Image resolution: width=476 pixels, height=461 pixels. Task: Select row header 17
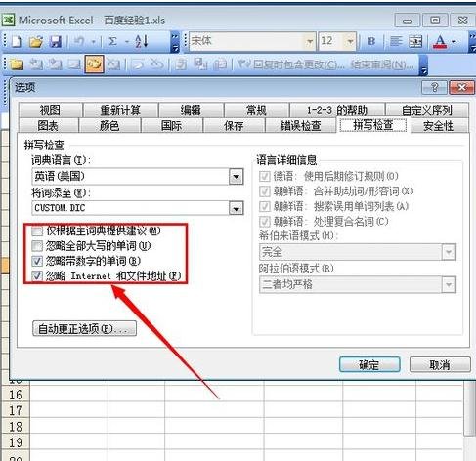point(15,410)
